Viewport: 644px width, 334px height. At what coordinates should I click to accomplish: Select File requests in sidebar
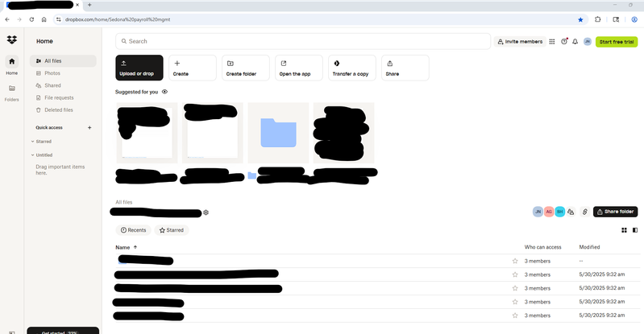coord(63,97)
